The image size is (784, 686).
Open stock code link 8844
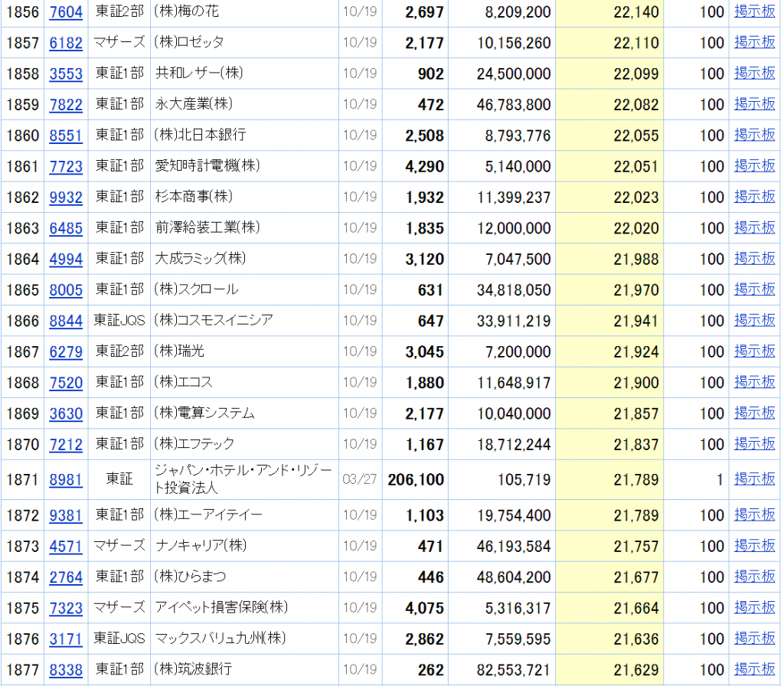click(66, 321)
